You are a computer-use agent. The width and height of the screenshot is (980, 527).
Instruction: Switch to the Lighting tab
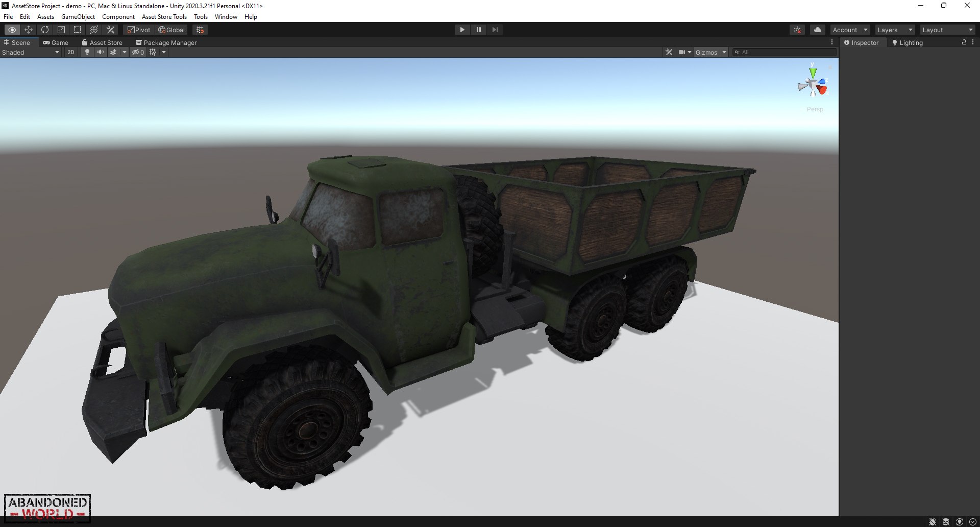[x=908, y=43]
